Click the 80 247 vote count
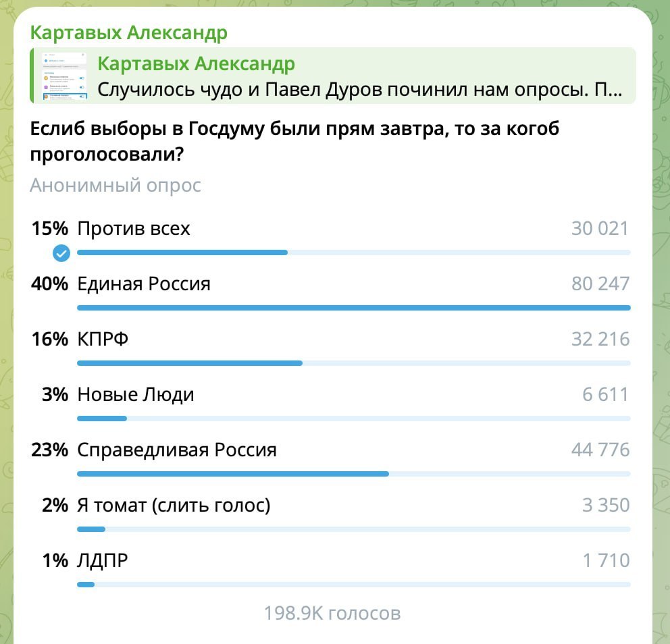Image resolution: width=670 pixels, height=644 pixels. point(600,284)
